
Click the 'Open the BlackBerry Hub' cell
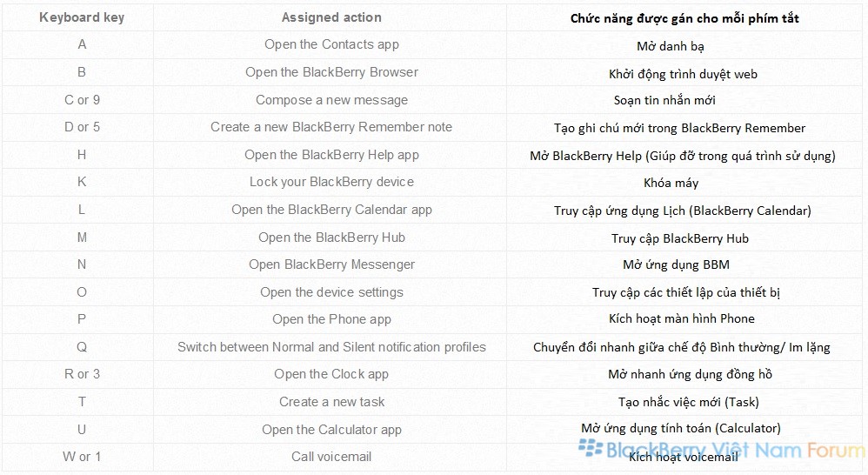point(331,237)
